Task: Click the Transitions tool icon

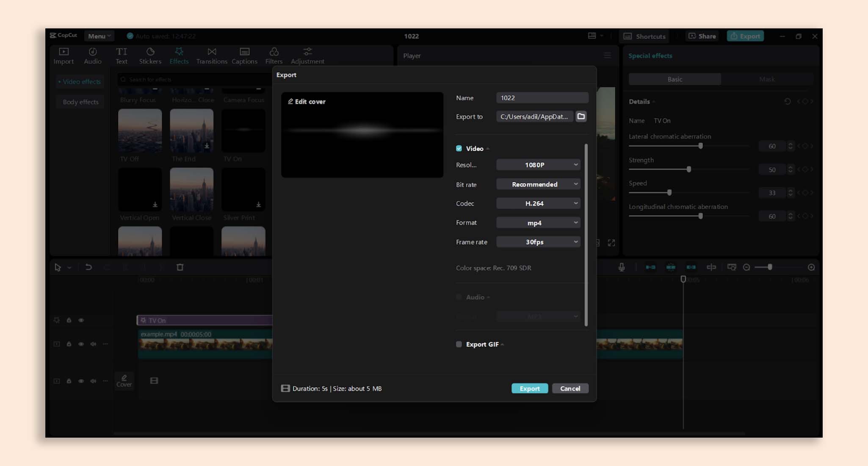Action: click(211, 55)
